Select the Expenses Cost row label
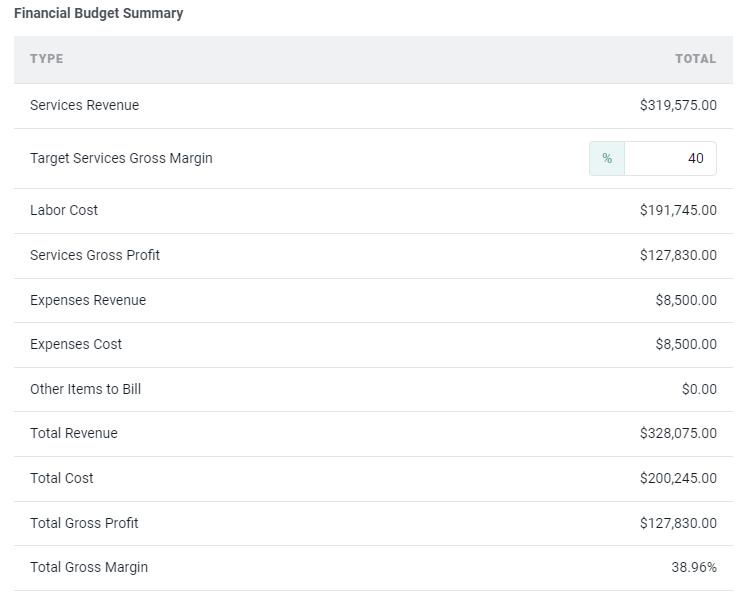Screen dimensions: 752x602 76,344
